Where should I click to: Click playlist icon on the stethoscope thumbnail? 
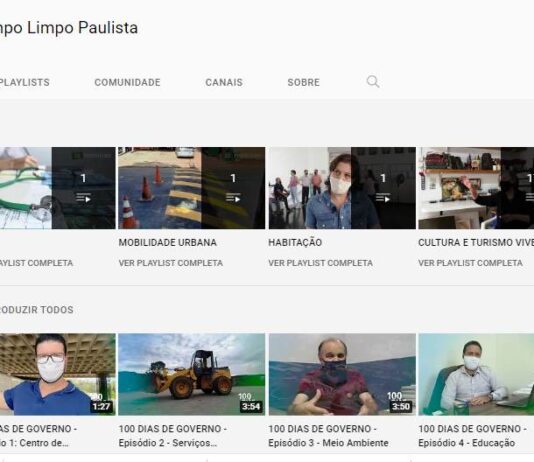click(x=83, y=197)
